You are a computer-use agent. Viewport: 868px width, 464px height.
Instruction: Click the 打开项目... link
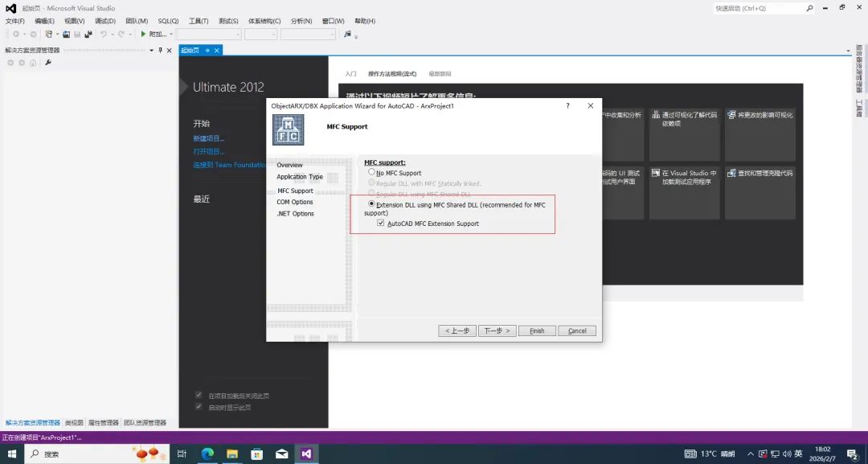[x=209, y=152]
